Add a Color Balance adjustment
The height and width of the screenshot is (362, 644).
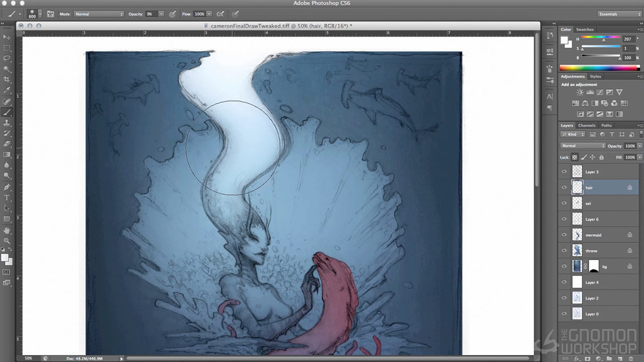coord(585,103)
